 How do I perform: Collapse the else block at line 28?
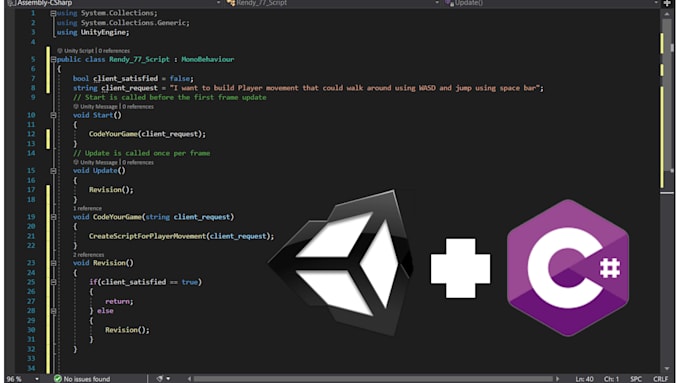[53, 311]
